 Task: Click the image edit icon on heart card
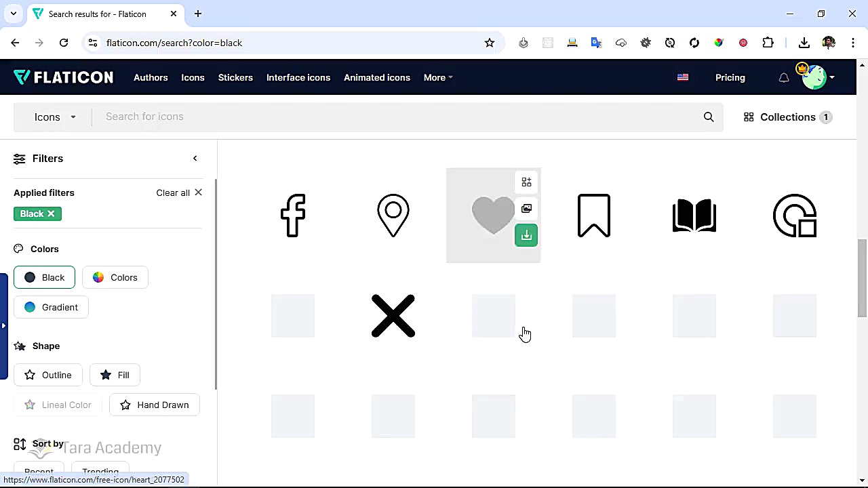(x=526, y=209)
